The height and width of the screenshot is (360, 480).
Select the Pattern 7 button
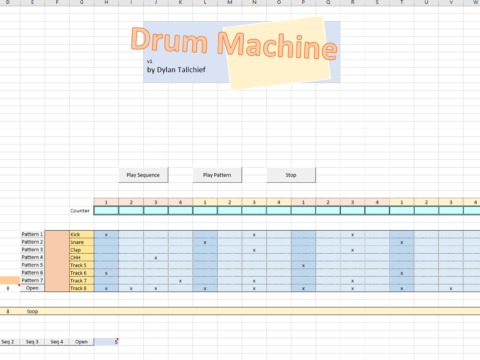(32, 280)
